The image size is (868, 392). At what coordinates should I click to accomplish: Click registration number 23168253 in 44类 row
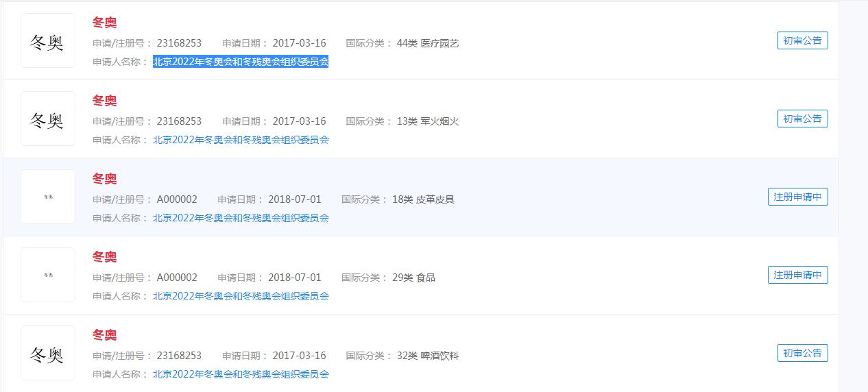[x=179, y=43]
